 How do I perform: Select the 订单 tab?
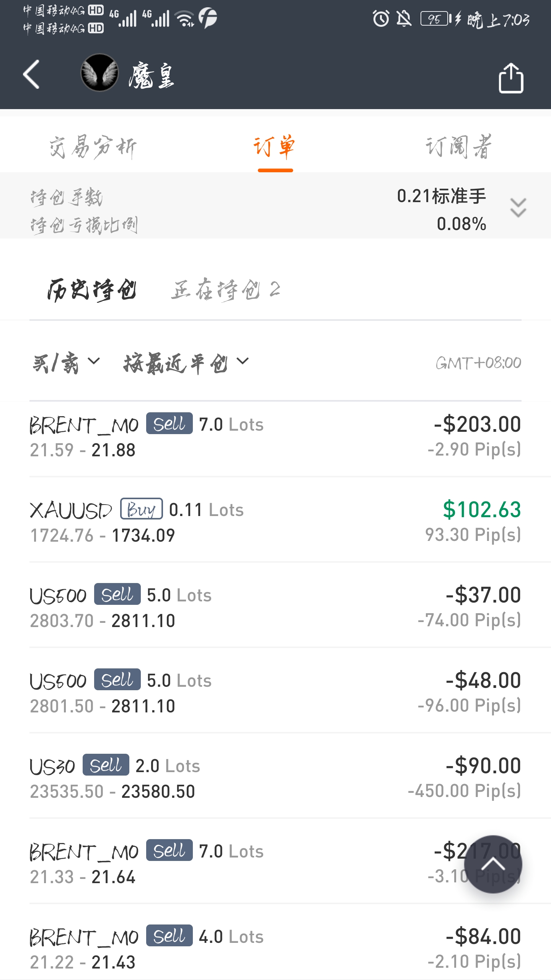pos(275,147)
